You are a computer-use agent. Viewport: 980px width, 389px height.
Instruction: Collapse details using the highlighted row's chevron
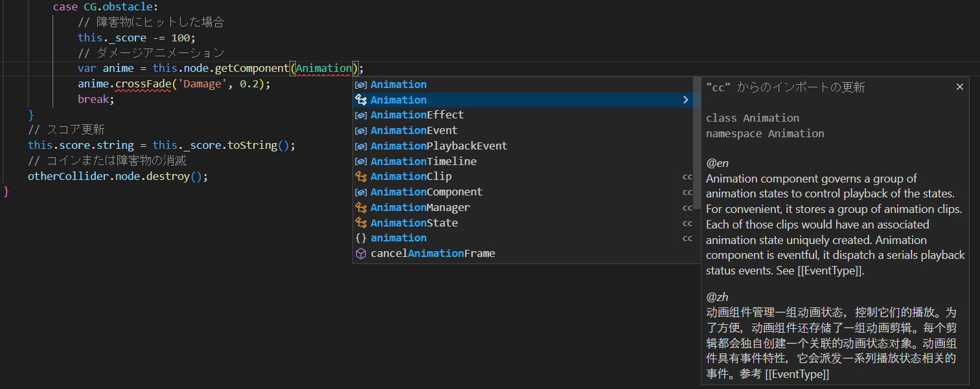[685, 100]
